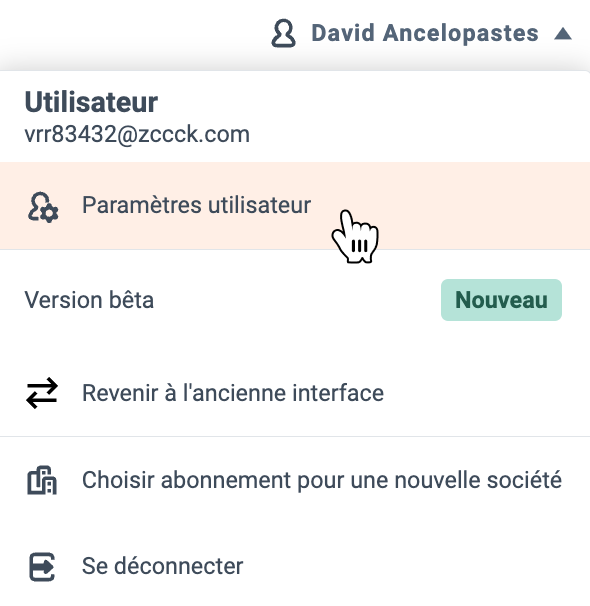Click the Version bêta label
The height and width of the screenshot is (606, 590).
[x=89, y=300]
